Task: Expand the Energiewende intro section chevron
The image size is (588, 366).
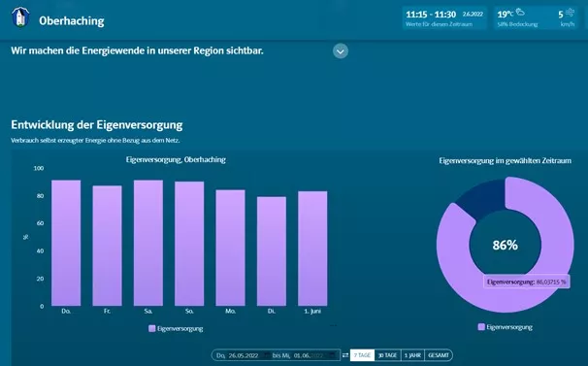Action: click(x=341, y=51)
